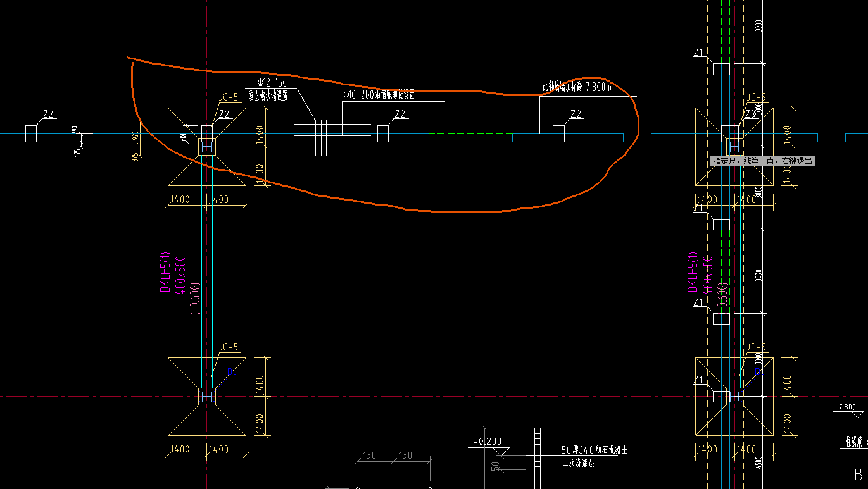Select the axis label B
The height and width of the screenshot is (489, 868).
tap(859, 474)
